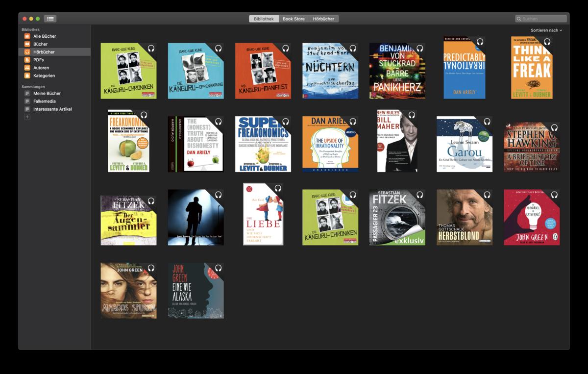Open the SuperFreakonomics audiobook cover
Screen dimensions: 588x374
click(263, 144)
